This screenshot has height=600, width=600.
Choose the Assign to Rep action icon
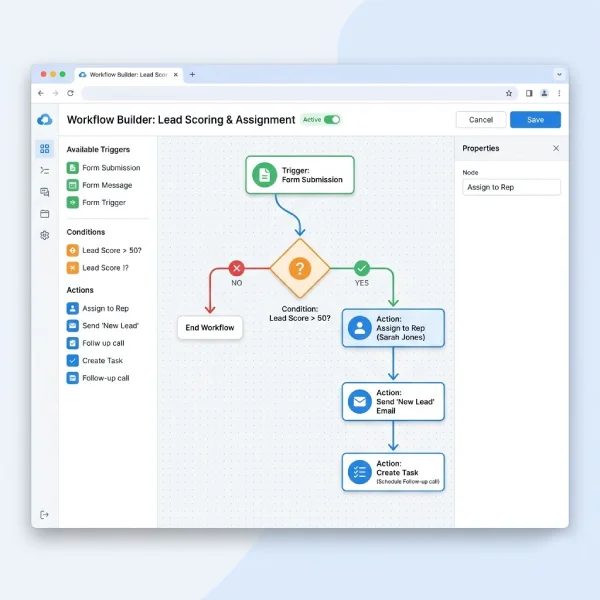point(73,308)
